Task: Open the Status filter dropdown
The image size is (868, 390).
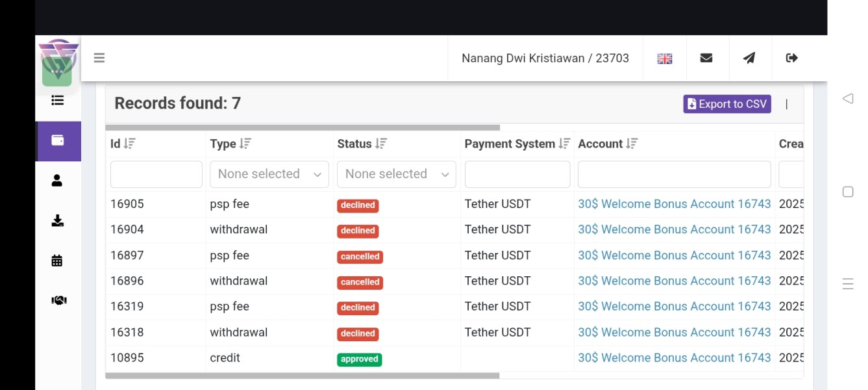Action: click(x=397, y=174)
